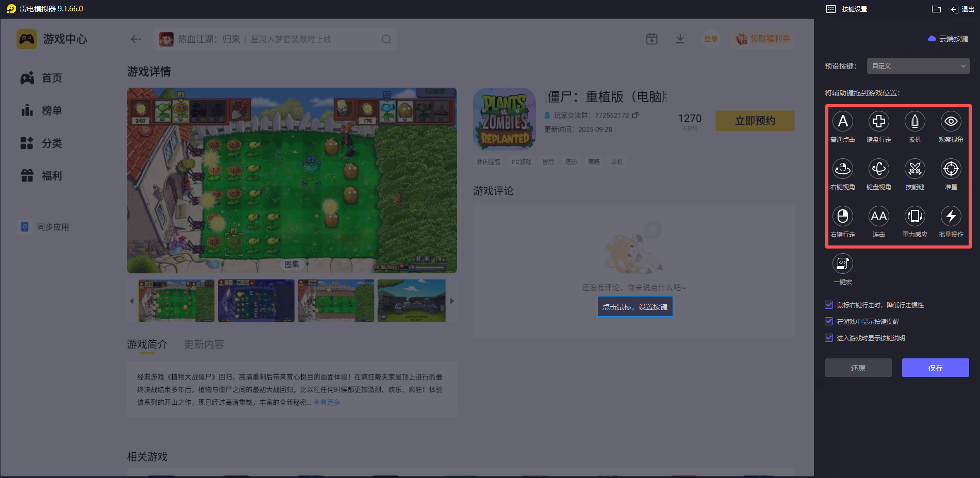Open the 云端按键 cloud keymap
980x478 pixels.
(948, 39)
